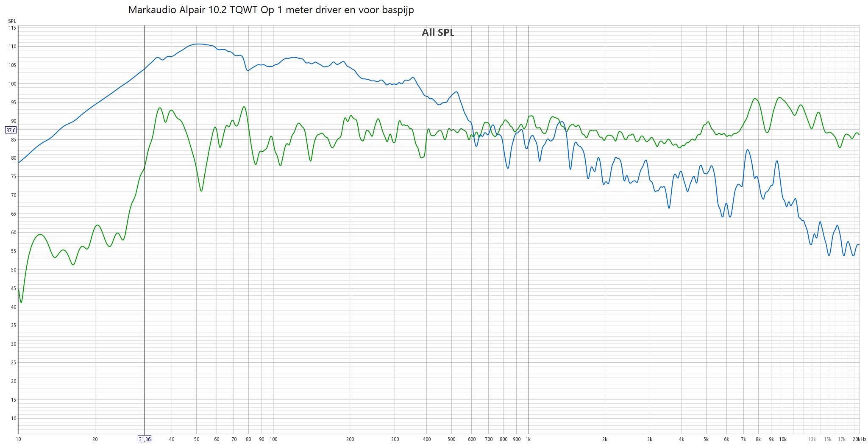
Task: Click the "8k" frequency axis label
Action: click(758, 439)
